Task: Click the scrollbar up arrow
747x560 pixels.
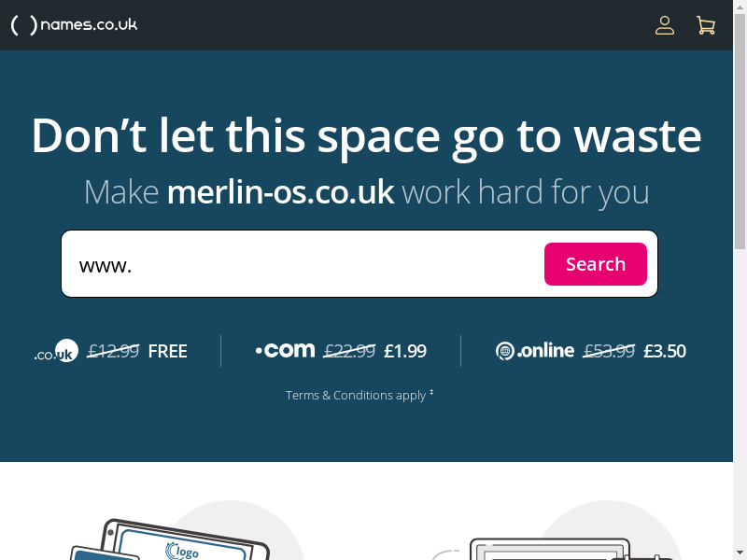Action: [740, 7]
